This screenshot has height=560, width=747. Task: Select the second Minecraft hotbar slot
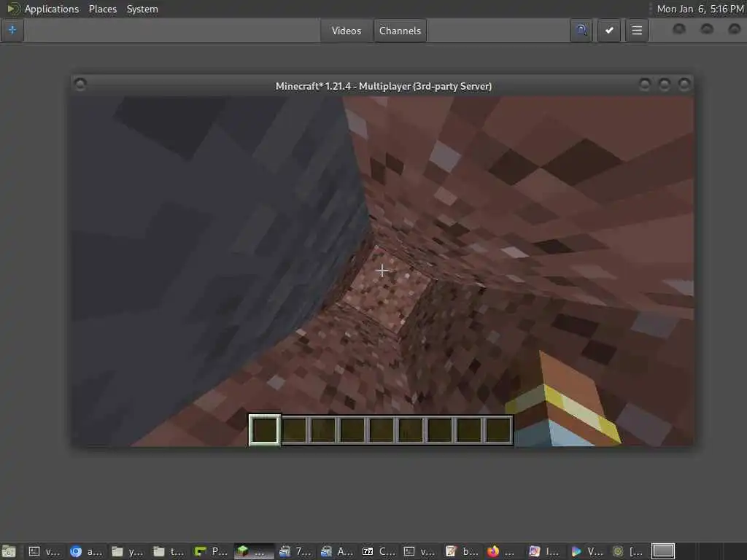point(294,429)
